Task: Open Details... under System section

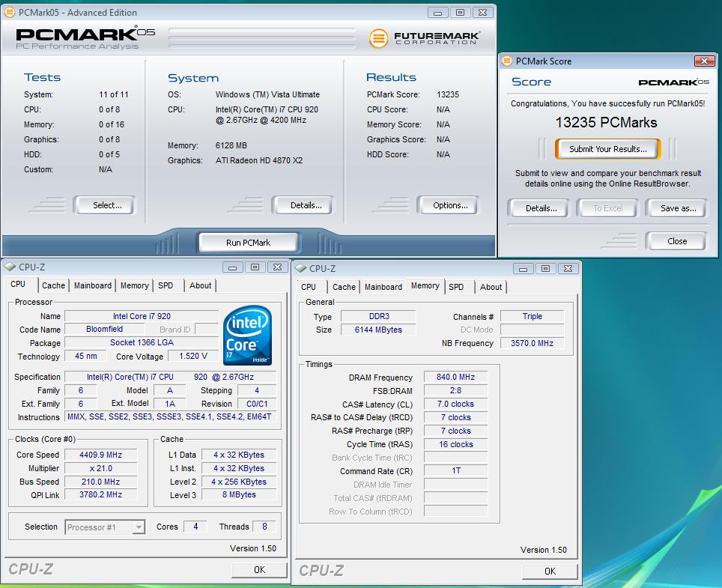Action: point(303,205)
